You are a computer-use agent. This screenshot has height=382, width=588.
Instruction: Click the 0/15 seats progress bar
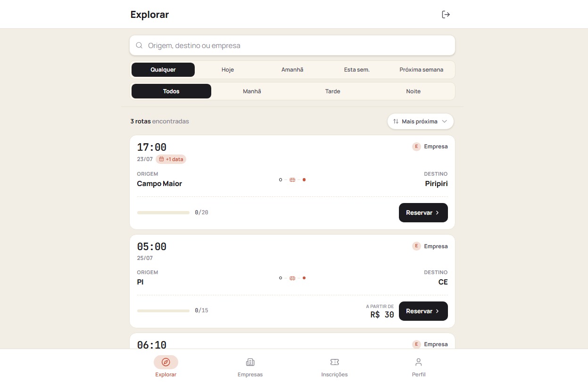pyautogui.click(x=163, y=311)
